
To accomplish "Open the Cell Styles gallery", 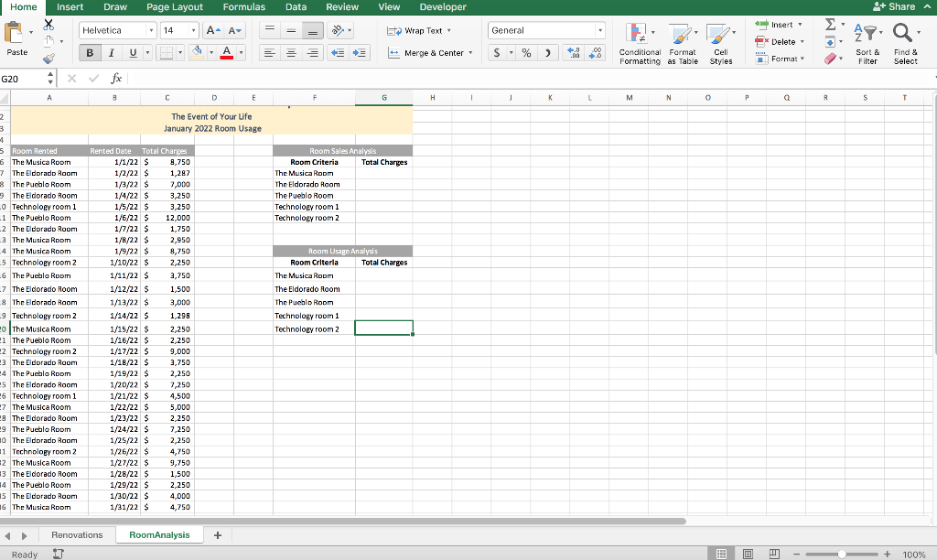I will (x=719, y=44).
